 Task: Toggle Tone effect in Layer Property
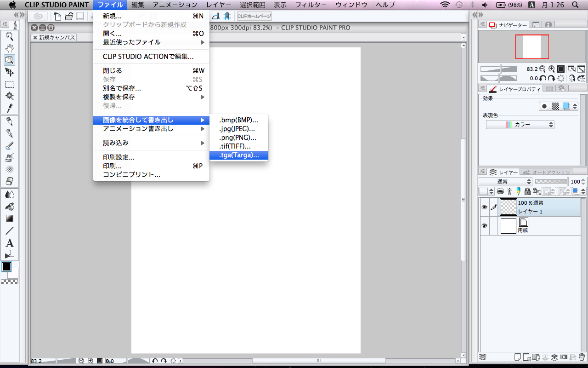tap(555, 106)
